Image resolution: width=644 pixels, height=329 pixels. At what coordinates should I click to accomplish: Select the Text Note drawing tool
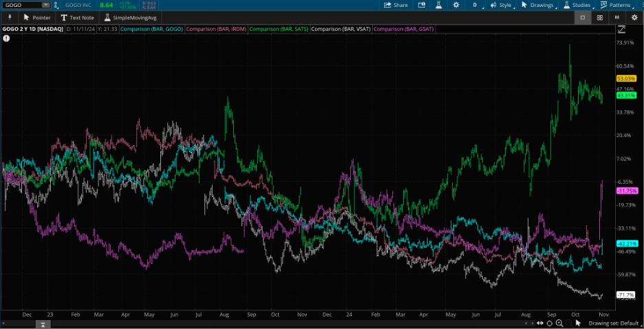[x=77, y=17]
